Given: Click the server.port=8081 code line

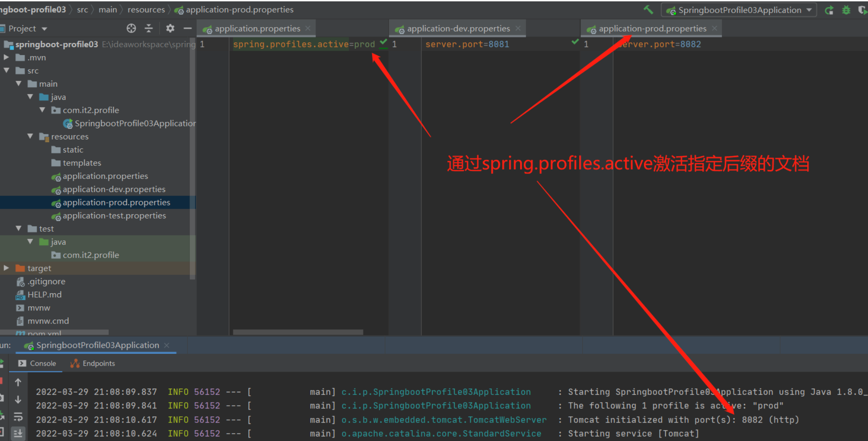Looking at the screenshot, I should point(467,44).
